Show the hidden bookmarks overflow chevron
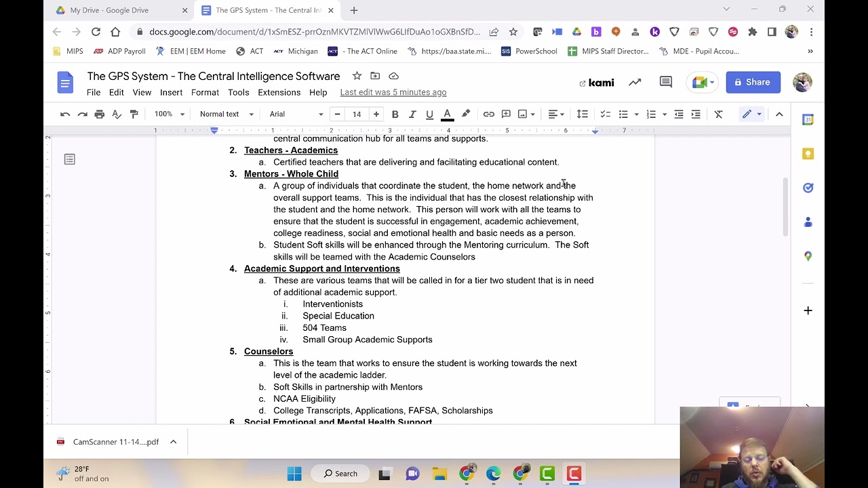The image size is (868, 488). tap(810, 52)
